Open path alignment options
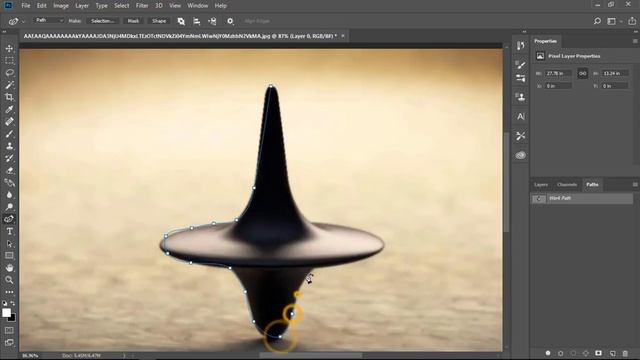 (x=197, y=21)
